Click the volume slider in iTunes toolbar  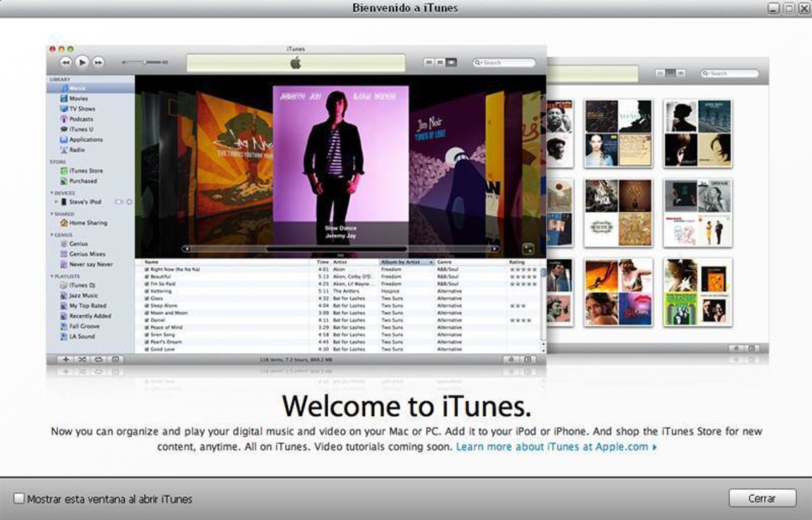click(145, 62)
